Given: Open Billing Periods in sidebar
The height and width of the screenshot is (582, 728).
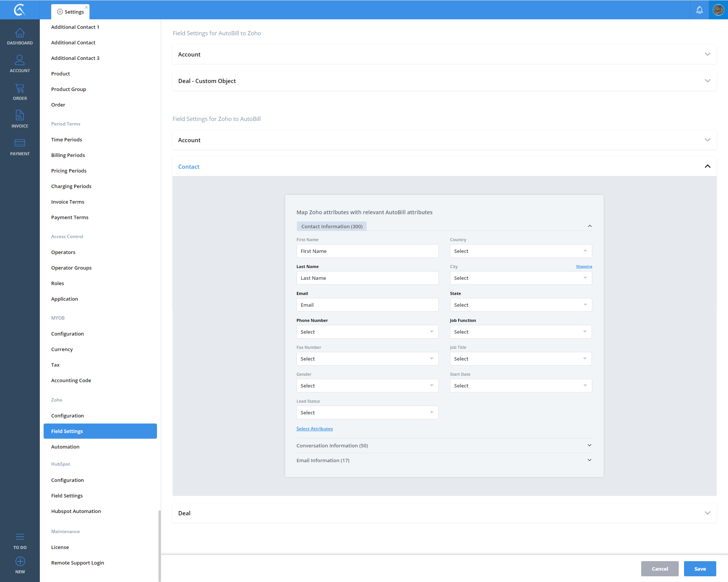Looking at the screenshot, I should coord(68,155).
